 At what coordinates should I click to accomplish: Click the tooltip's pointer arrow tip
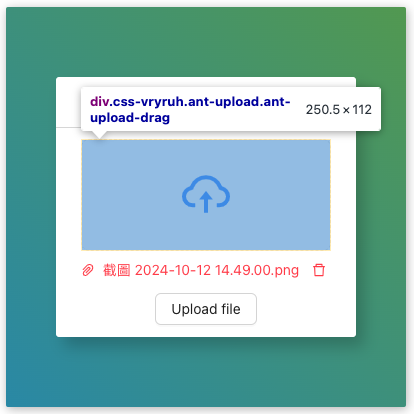99,138
